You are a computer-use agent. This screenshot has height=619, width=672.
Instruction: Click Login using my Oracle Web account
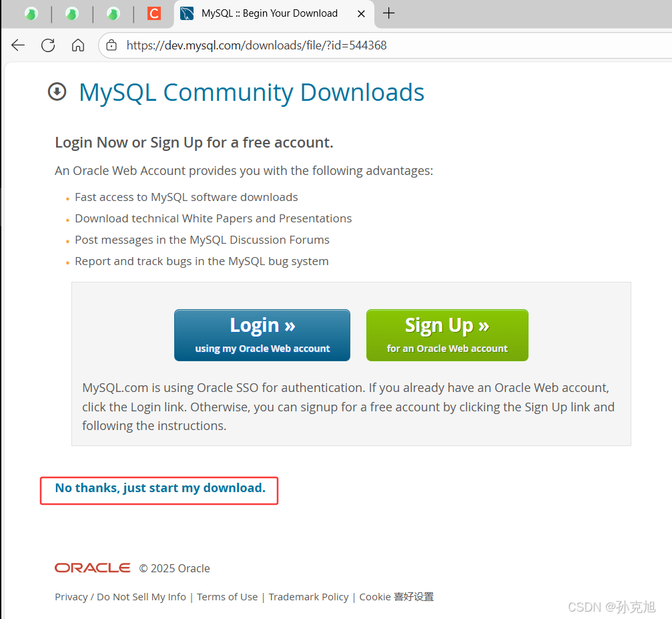pos(262,335)
